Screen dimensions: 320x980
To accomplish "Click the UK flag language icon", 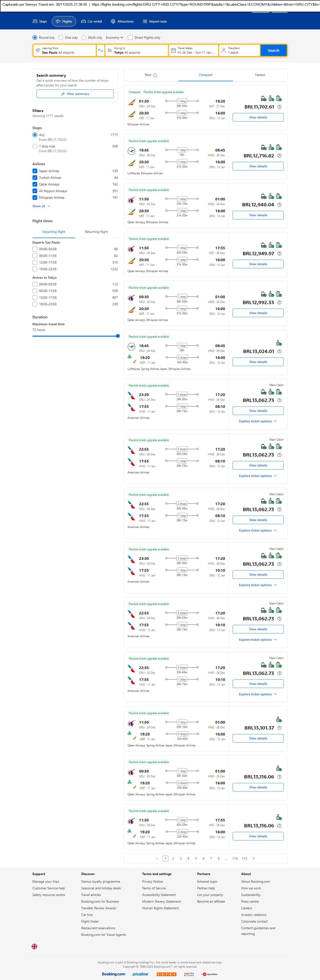I will [x=34, y=946].
